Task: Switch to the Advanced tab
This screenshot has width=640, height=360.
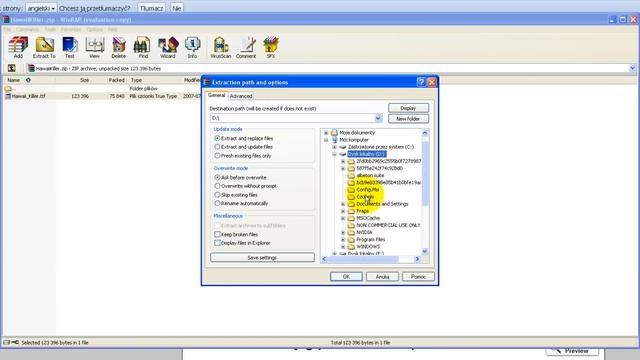Action: tap(241, 96)
